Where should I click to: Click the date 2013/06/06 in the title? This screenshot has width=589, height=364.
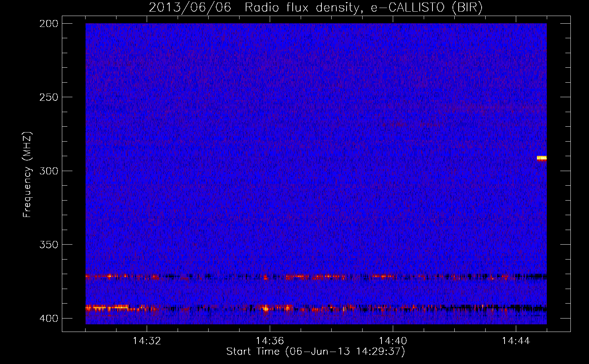click(x=190, y=7)
